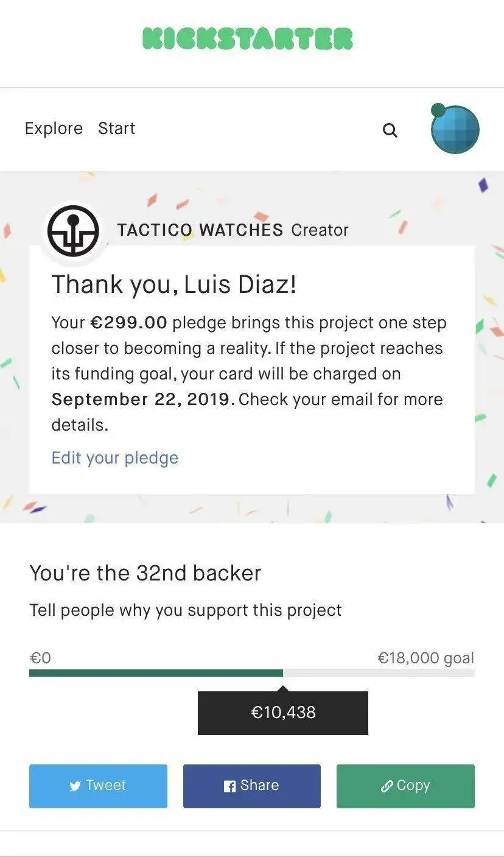This screenshot has height=857, width=504.
Task: Click the Twitter bird icon
Action: (x=75, y=786)
